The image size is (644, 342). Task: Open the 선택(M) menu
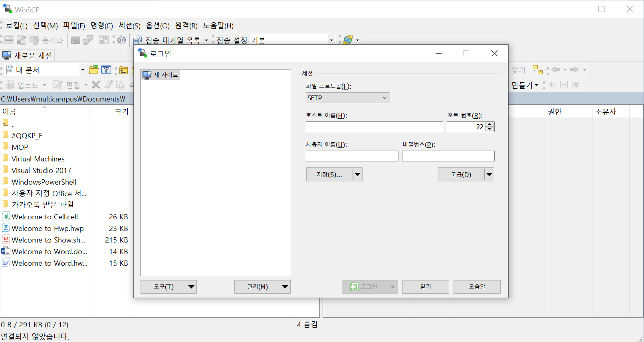coord(46,26)
